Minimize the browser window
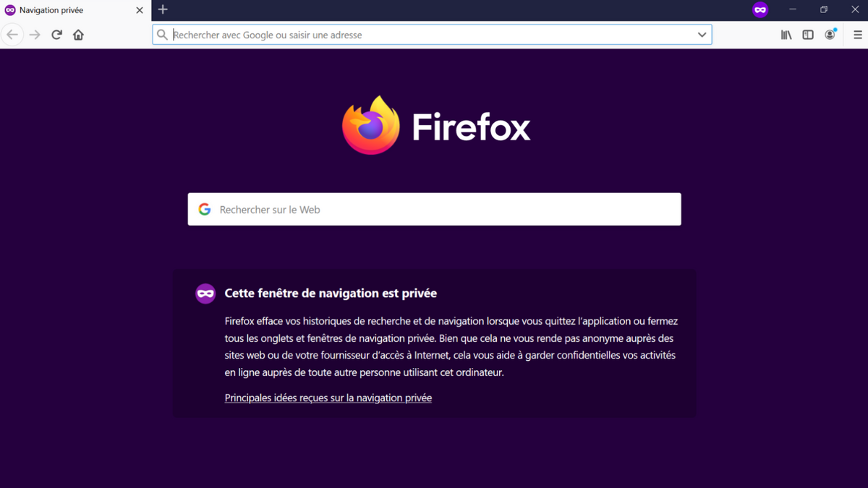This screenshot has width=868, height=488. click(x=793, y=9)
